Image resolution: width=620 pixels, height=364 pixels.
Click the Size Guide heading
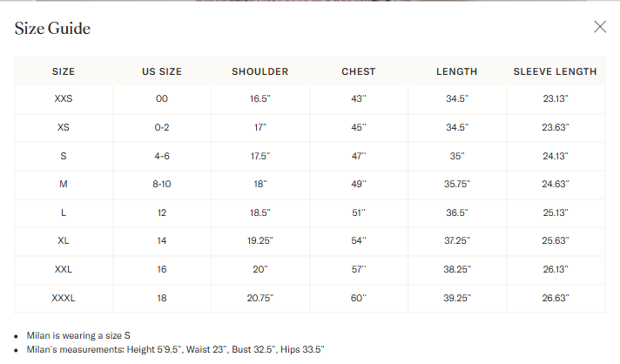coord(52,29)
